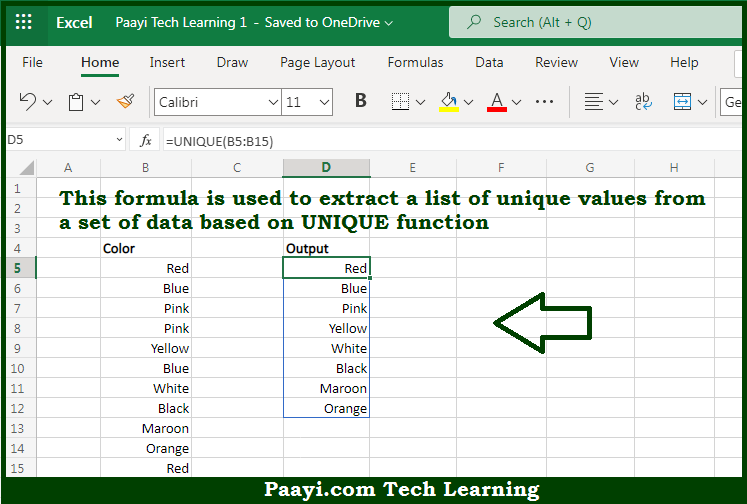This screenshot has height=504, width=747.
Task: Toggle Bold formatting
Action: coord(361,101)
